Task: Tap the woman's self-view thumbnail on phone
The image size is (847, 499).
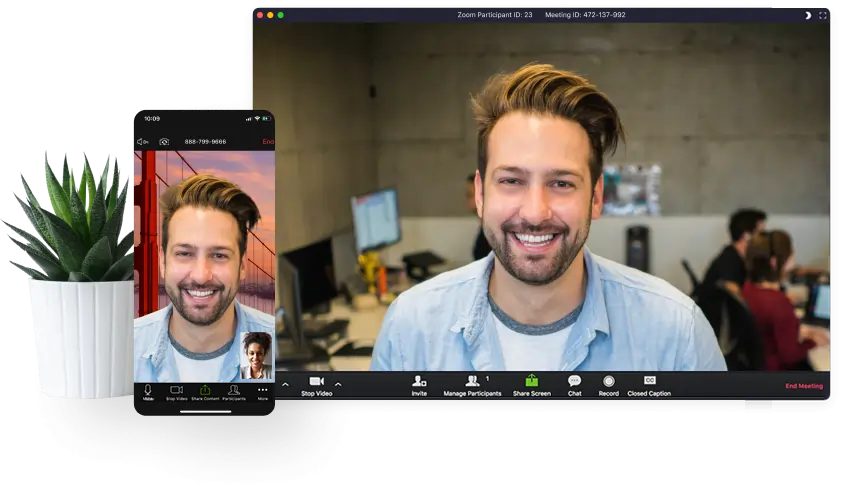Action: pyautogui.click(x=256, y=356)
